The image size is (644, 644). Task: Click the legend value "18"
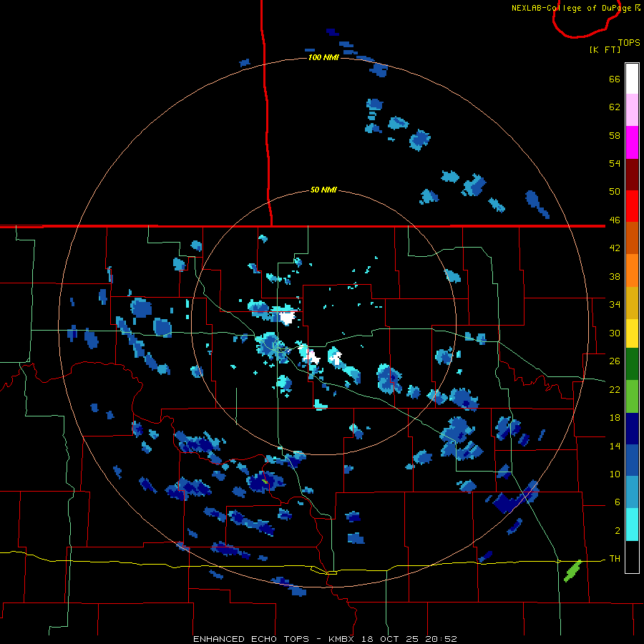point(615,418)
